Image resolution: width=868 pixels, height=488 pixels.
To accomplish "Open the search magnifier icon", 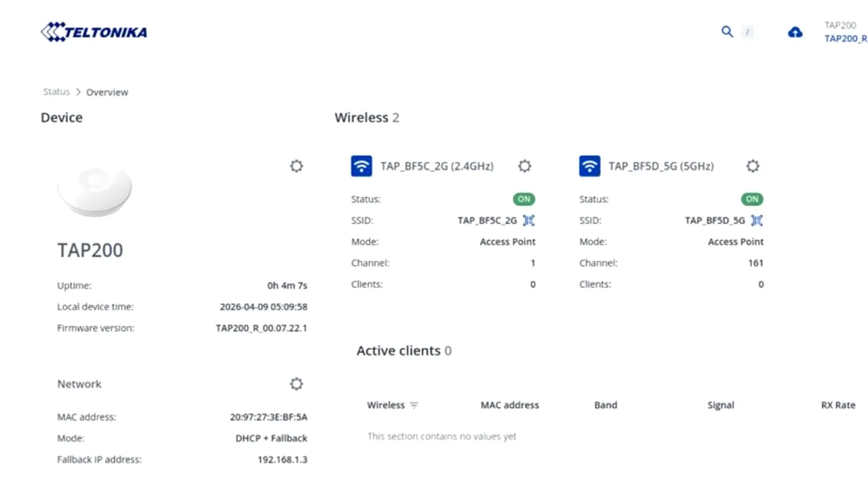I will click(727, 32).
